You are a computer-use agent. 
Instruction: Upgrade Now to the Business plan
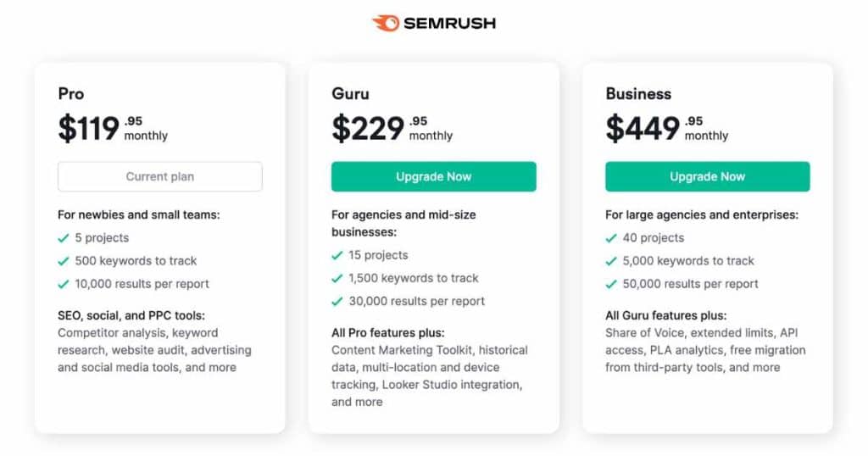(708, 176)
